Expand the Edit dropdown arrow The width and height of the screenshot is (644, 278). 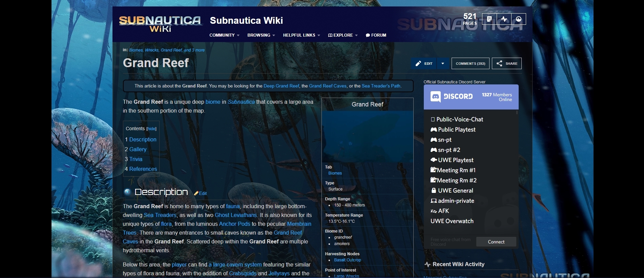443,63
